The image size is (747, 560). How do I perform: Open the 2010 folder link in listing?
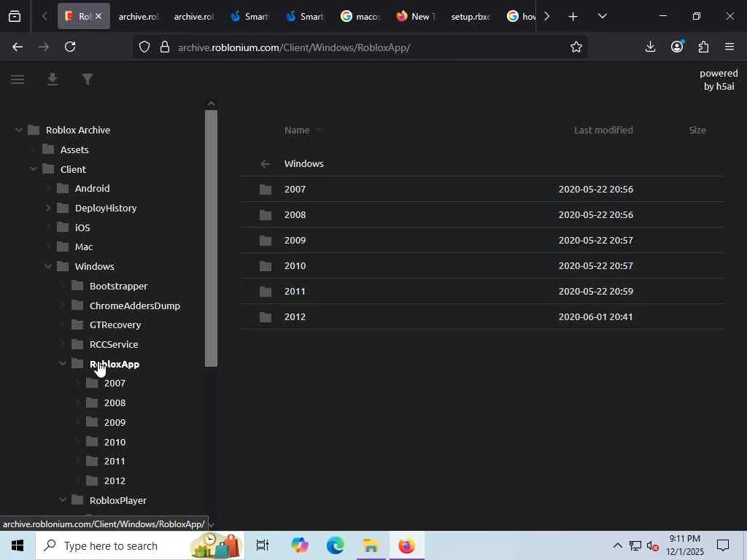(x=295, y=266)
